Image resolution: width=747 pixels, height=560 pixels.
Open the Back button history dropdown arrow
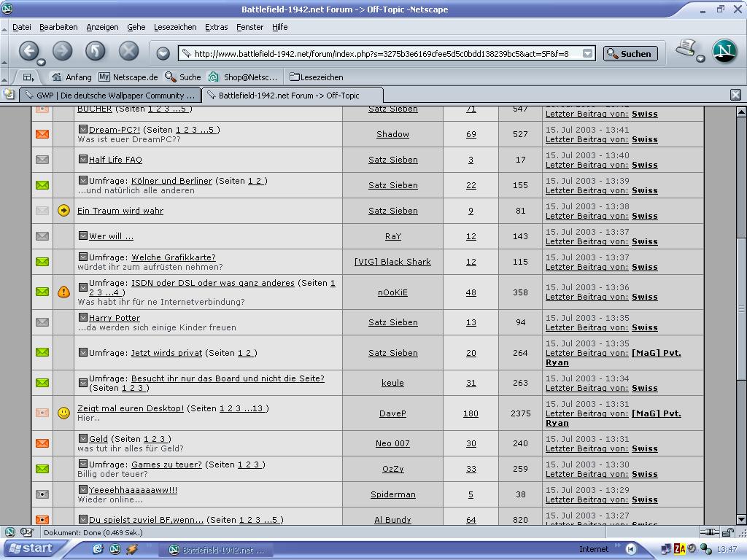[42, 62]
